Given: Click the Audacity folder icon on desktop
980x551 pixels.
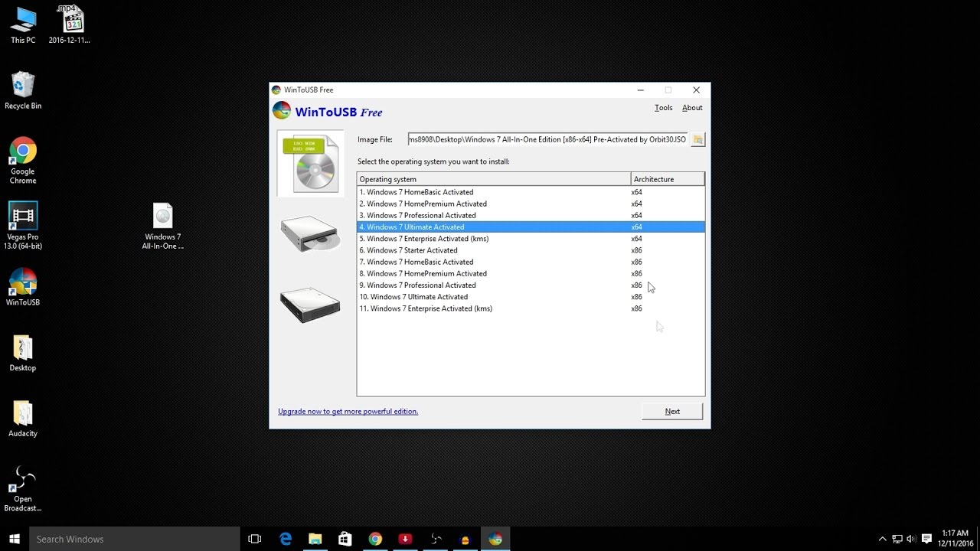Looking at the screenshot, I should (23, 419).
